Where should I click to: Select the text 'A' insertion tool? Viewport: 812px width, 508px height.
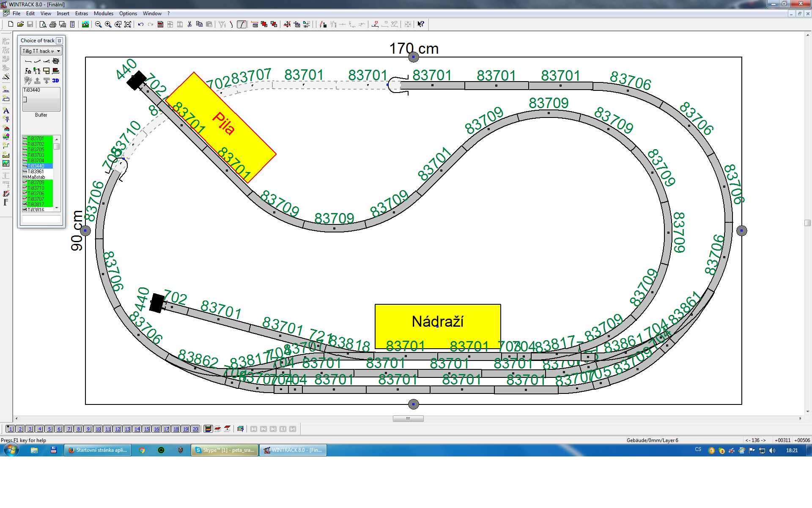coord(6,111)
